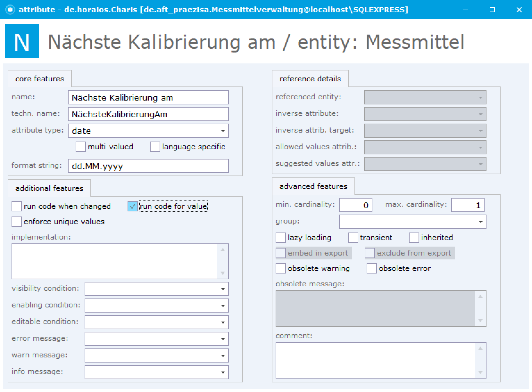
Task: Open the editable condition dropdown
Action: tap(223, 322)
